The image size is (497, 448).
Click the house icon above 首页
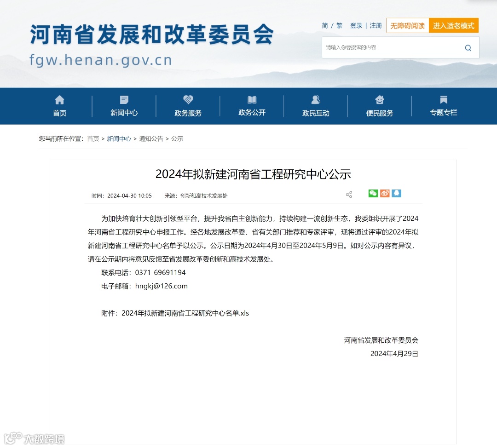pos(59,100)
